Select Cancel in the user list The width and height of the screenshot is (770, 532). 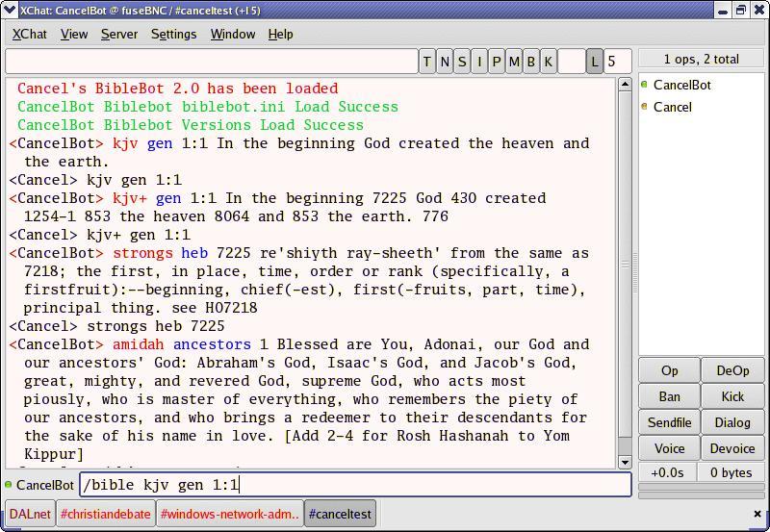672,107
